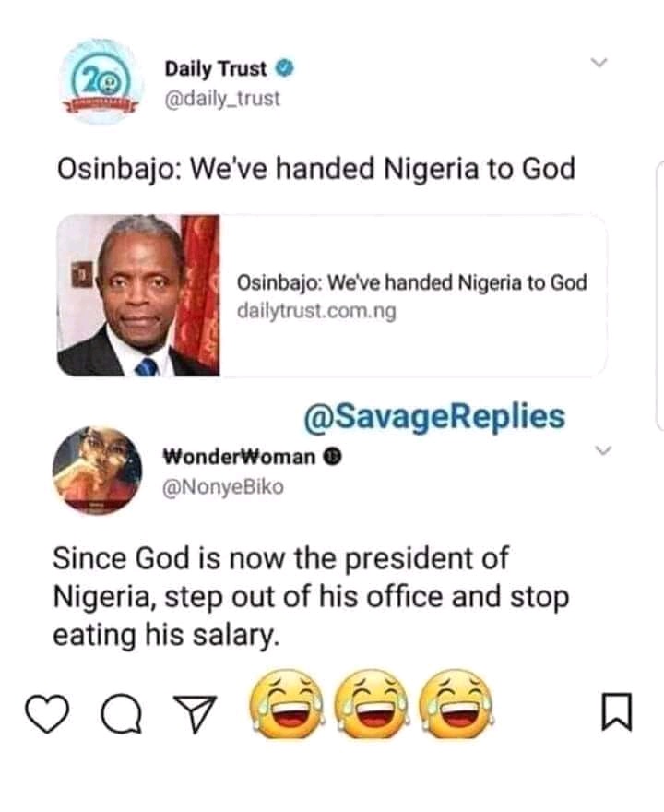
Task: Click the WonderWoman display name
Action: tap(239, 456)
